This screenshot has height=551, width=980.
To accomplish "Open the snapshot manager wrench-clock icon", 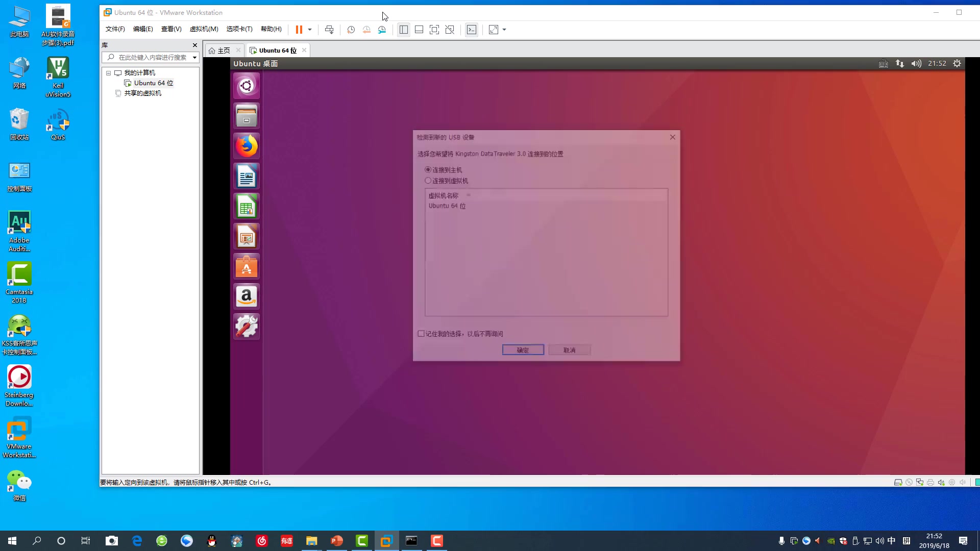I will 382,30.
